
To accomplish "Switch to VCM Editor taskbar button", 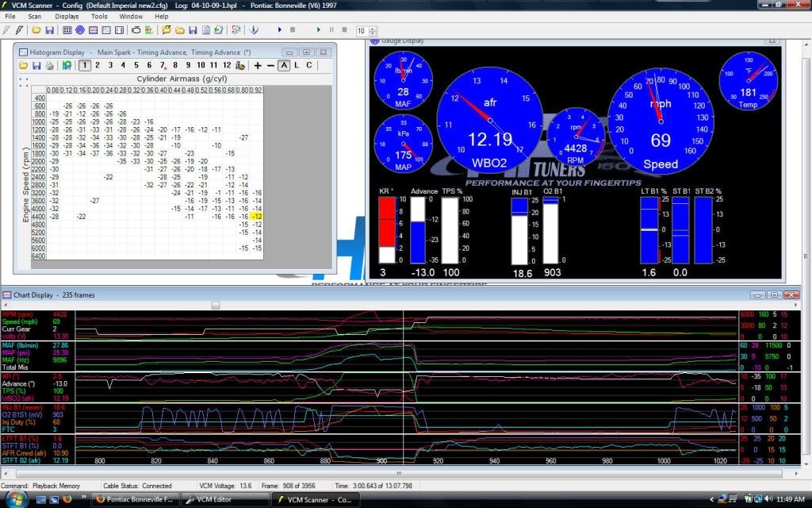I will click(x=226, y=500).
